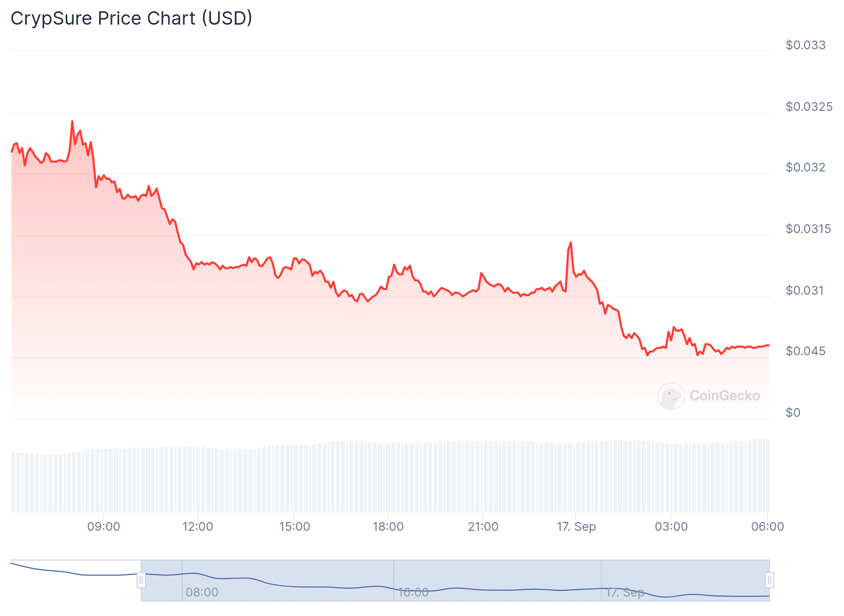The width and height of the screenshot is (844, 616).
Task: Click the $0.033 price axis label
Action: click(x=805, y=45)
